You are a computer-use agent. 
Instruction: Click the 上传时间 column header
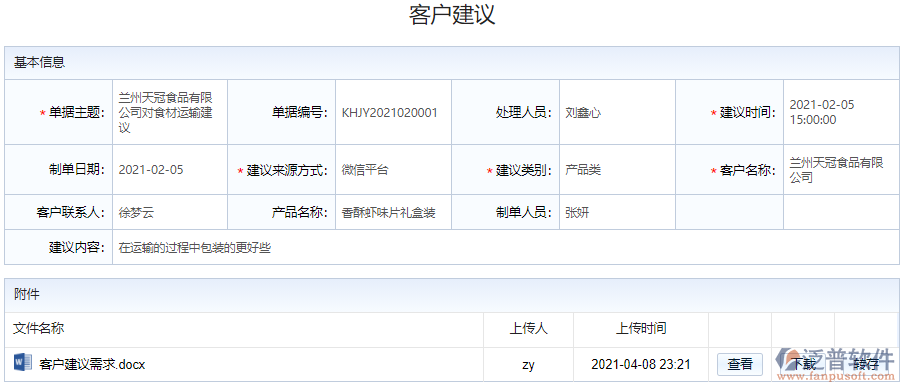641,328
